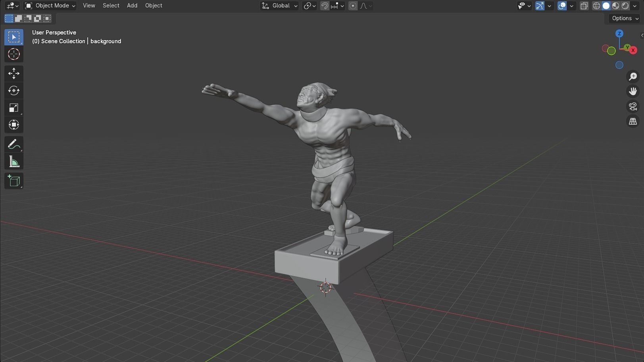This screenshot has height=362, width=644.
Task: Open the View menu
Action: tap(89, 6)
